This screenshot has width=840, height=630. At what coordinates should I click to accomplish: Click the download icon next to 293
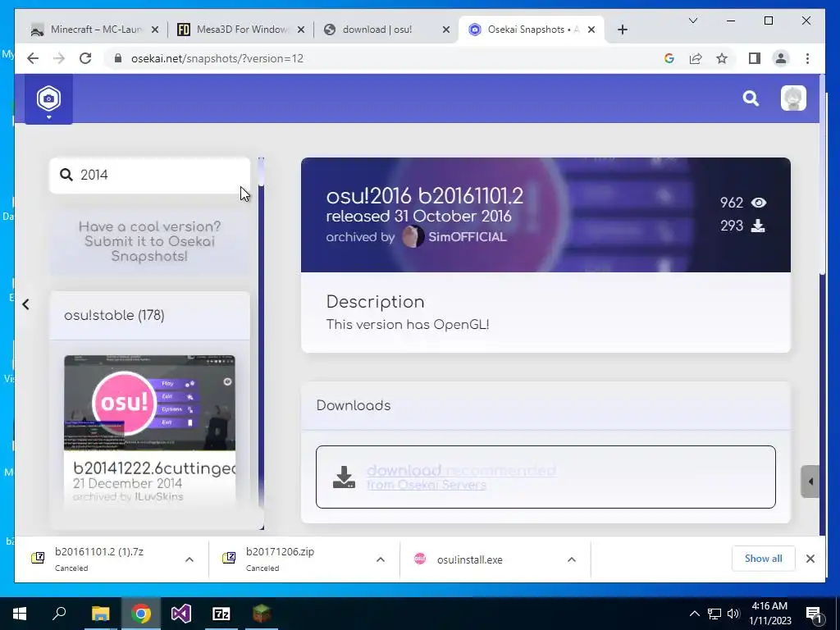tap(757, 226)
